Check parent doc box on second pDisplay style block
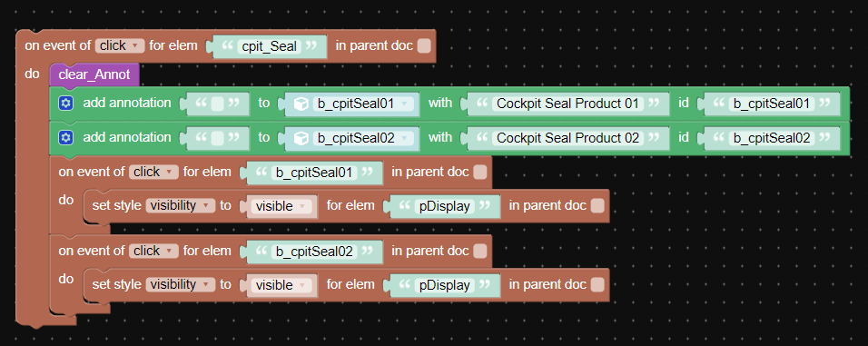 pyautogui.click(x=597, y=285)
